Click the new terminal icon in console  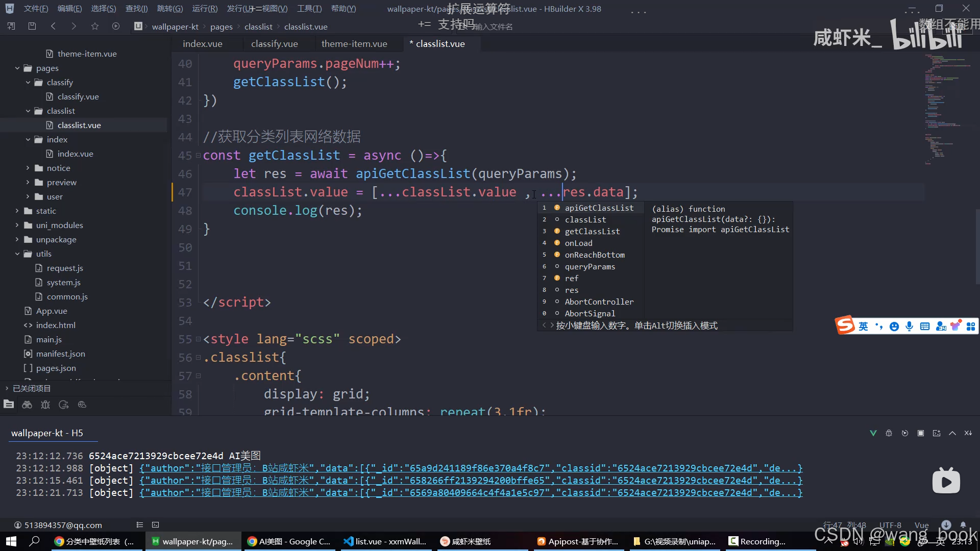pyautogui.click(x=937, y=433)
